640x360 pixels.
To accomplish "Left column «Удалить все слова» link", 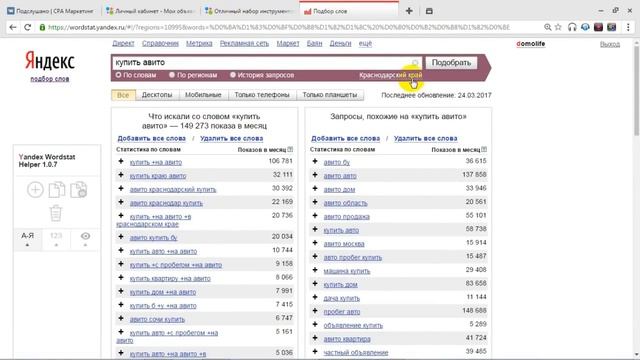I will pos(231,138).
